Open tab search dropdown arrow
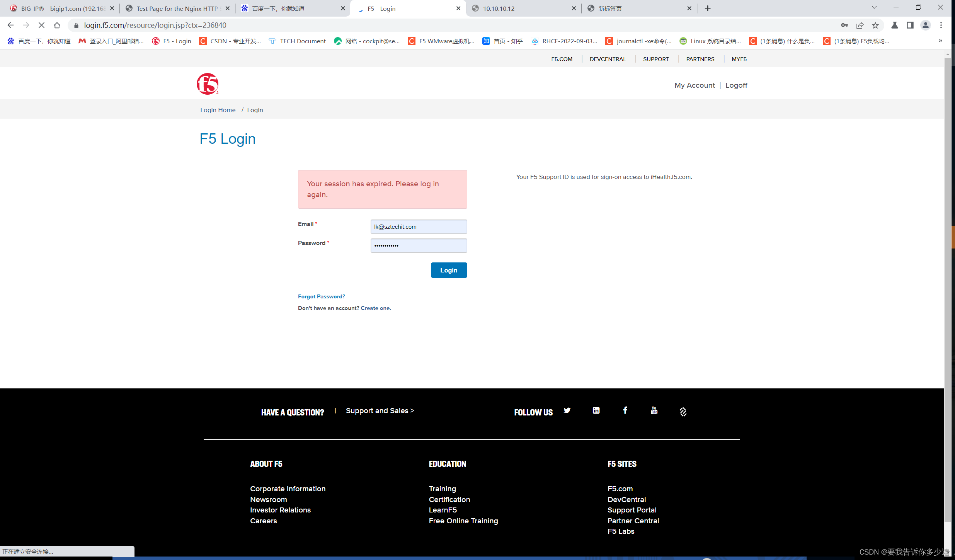Screen dimensions: 955x560 (x=874, y=8)
